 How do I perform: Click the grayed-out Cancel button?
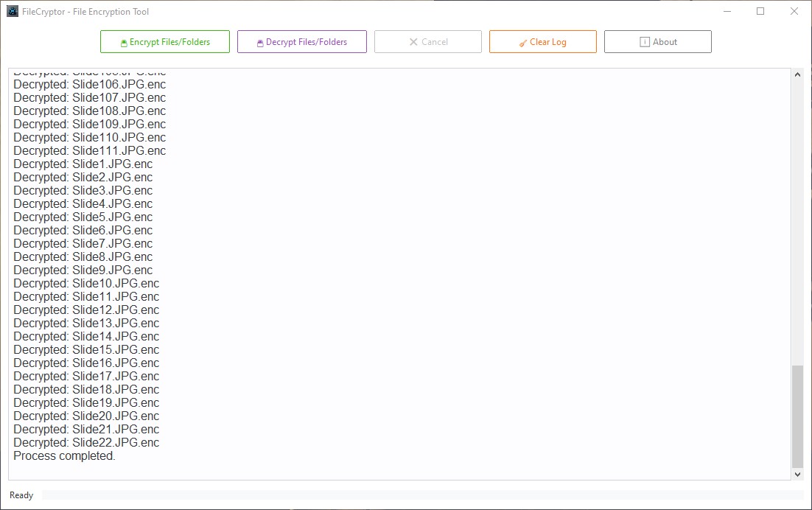428,42
